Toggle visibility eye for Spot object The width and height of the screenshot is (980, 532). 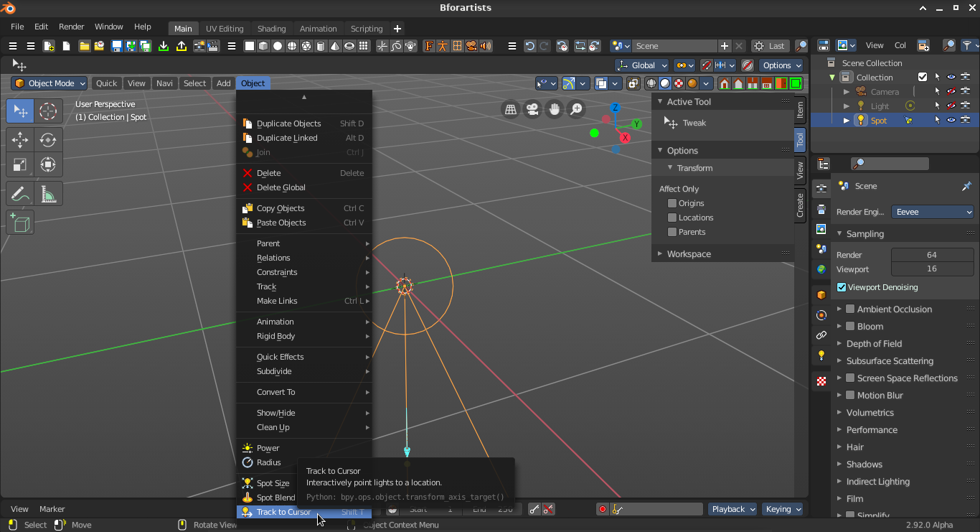pyautogui.click(x=951, y=121)
